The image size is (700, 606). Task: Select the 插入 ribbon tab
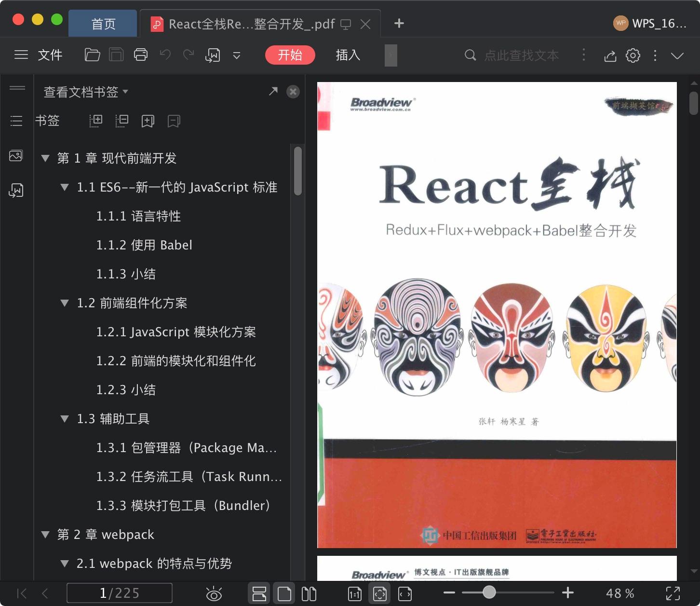tap(348, 55)
